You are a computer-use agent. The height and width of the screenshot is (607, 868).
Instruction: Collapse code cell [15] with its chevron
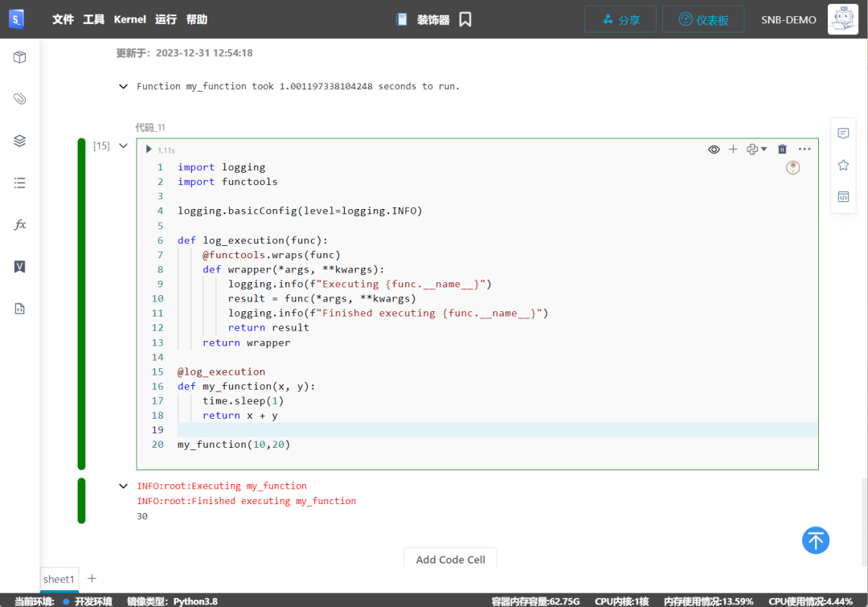(x=123, y=146)
